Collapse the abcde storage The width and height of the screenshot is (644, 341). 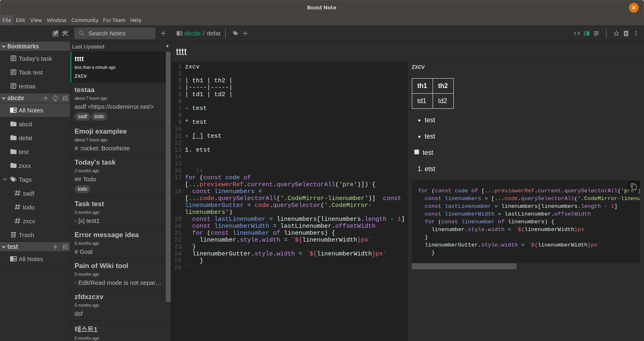4,98
